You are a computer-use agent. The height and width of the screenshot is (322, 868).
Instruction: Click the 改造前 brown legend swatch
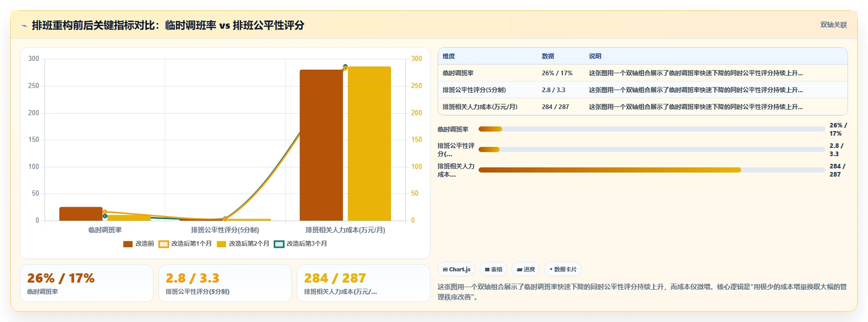tap(128, 244)
